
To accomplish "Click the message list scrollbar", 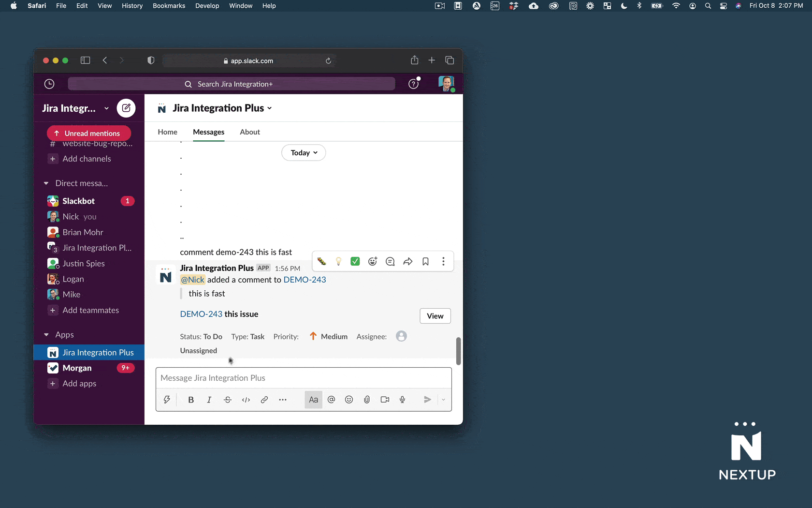I will [x=458, y=351].
